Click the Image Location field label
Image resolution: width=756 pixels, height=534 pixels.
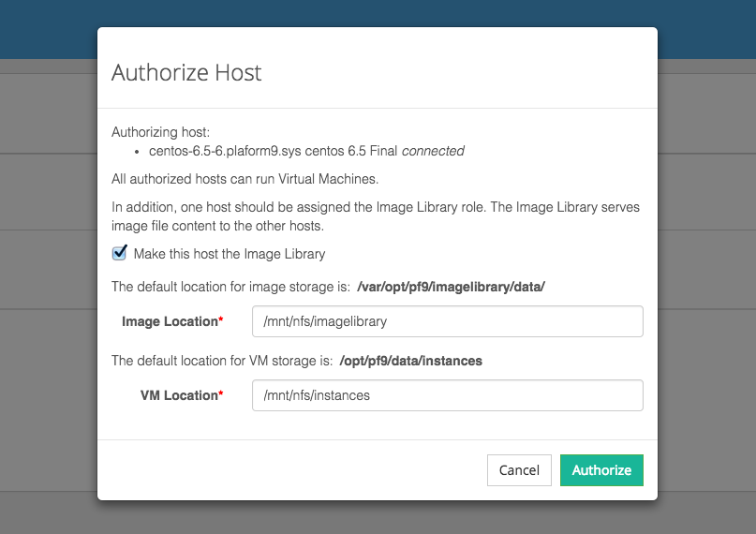169,321
